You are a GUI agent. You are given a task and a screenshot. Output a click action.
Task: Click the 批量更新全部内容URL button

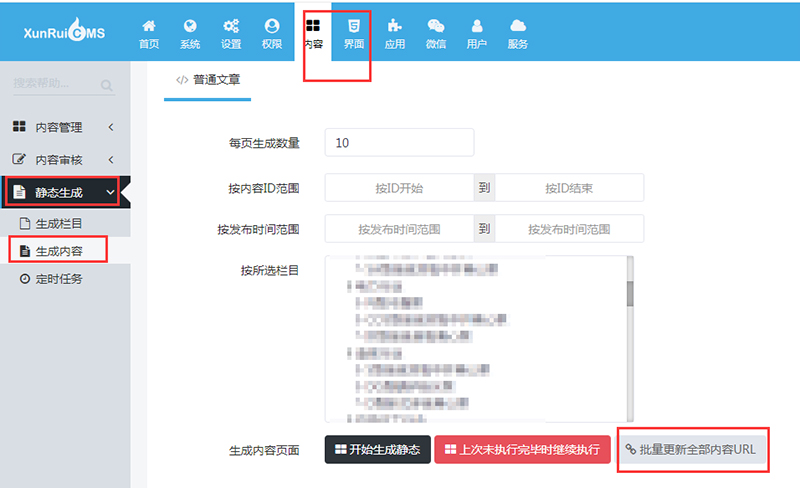pos(691,450)
